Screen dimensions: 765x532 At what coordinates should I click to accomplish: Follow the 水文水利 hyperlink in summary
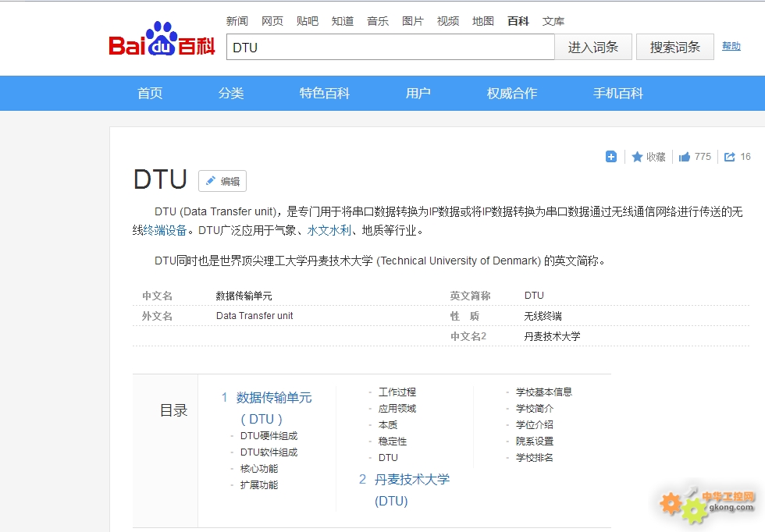(x=329, y=230)
